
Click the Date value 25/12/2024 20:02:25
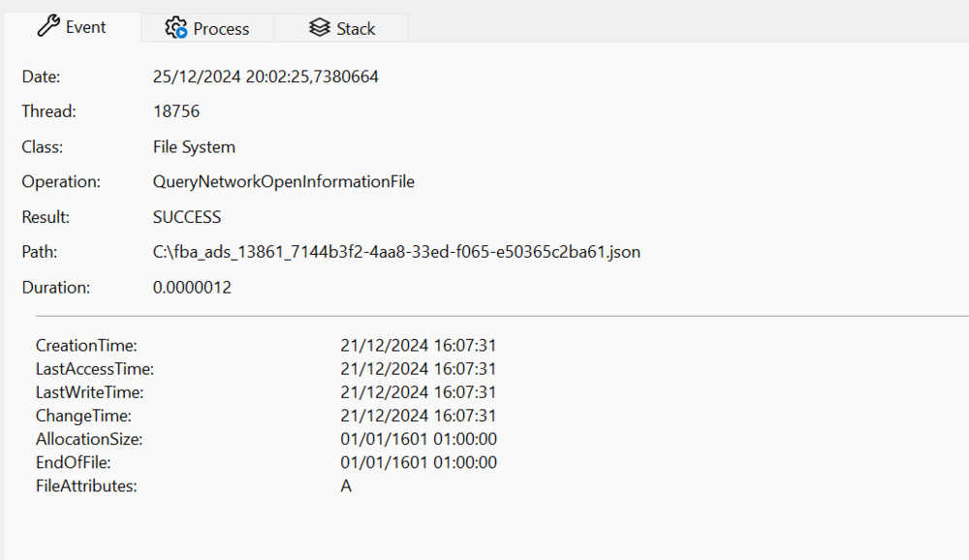[x=266, y=77]
